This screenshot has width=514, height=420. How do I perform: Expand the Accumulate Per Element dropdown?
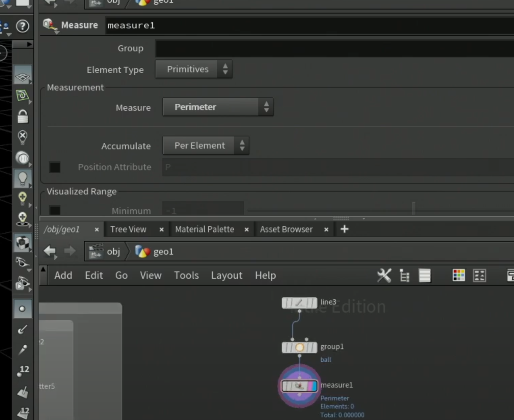click(206, 146)
